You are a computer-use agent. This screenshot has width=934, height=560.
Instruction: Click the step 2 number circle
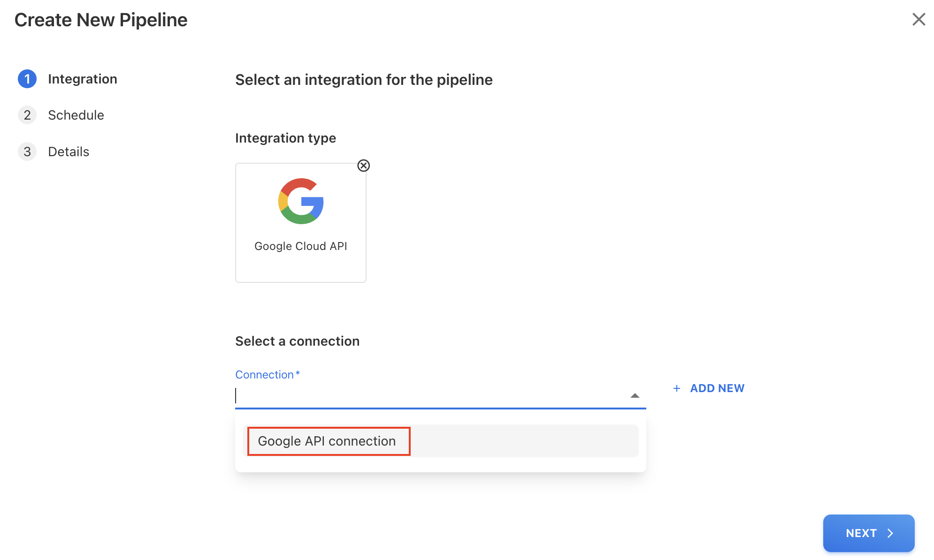point(27,115)
